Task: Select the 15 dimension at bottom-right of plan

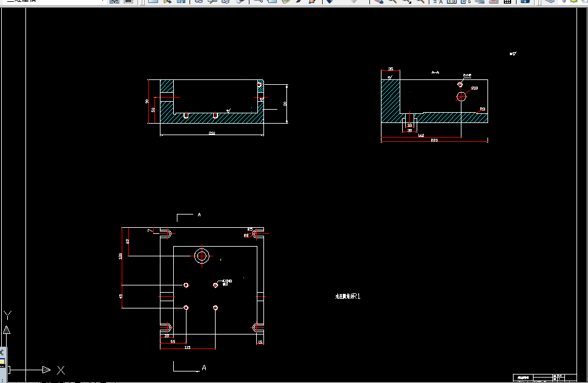Action: [x=260, y=342]
